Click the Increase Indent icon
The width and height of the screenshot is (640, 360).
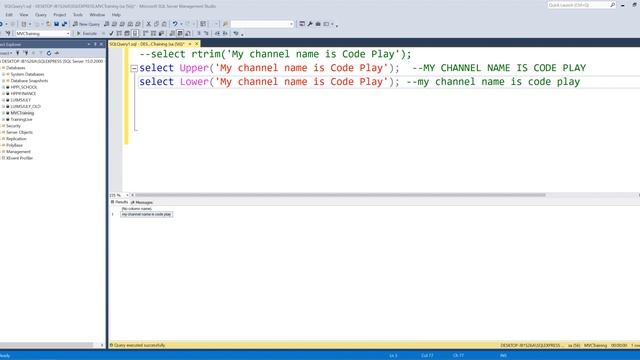tap(224, 33)
